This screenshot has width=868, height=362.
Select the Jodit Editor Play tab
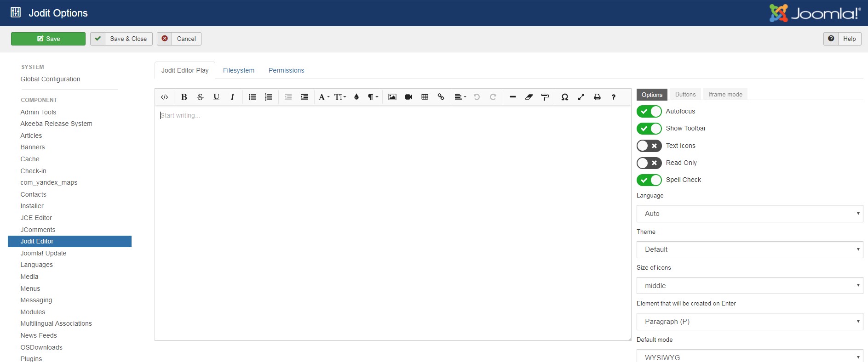pos(185,70)
